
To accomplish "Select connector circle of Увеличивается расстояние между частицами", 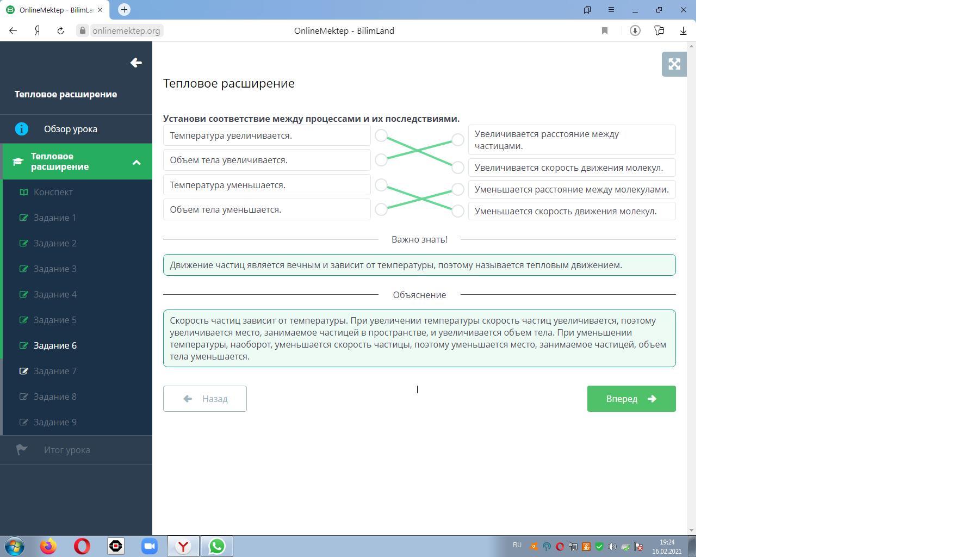I will tap(458, 140).
